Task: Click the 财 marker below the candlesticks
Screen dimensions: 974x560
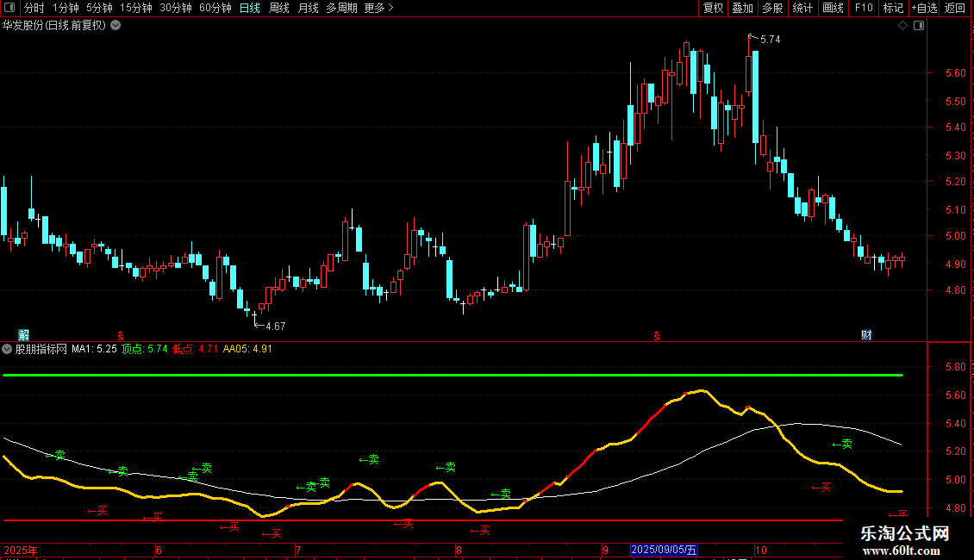Action: coord(866,335)
